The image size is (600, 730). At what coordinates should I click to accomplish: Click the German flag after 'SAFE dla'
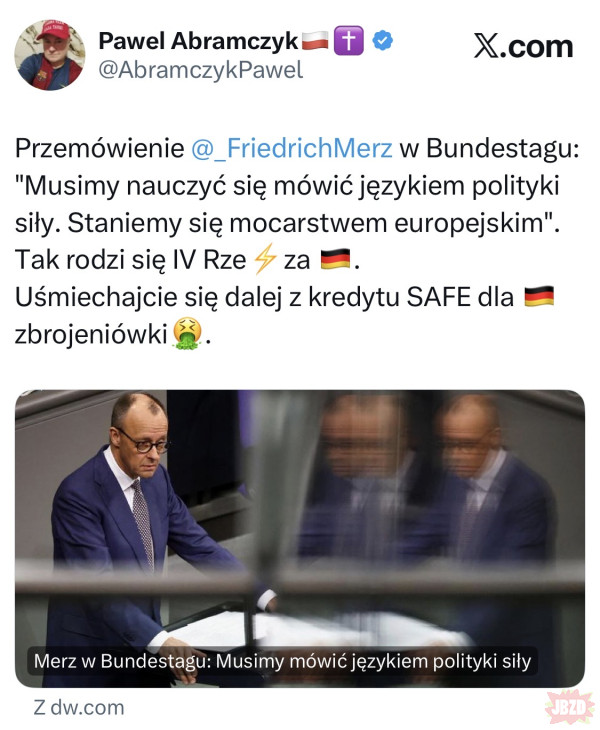coord(539,296)
